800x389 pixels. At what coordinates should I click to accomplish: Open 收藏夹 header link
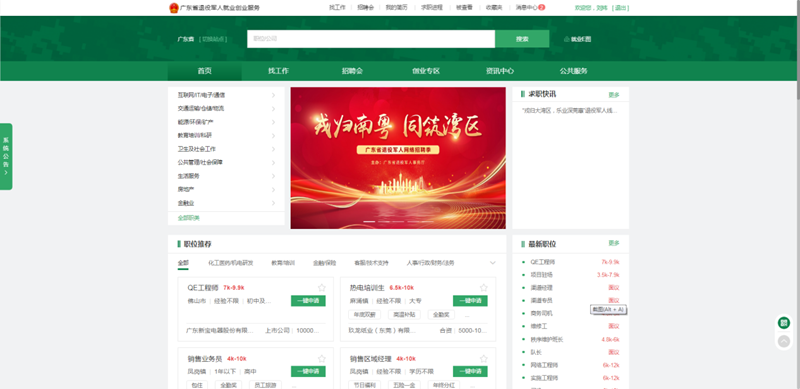[494, 8]
